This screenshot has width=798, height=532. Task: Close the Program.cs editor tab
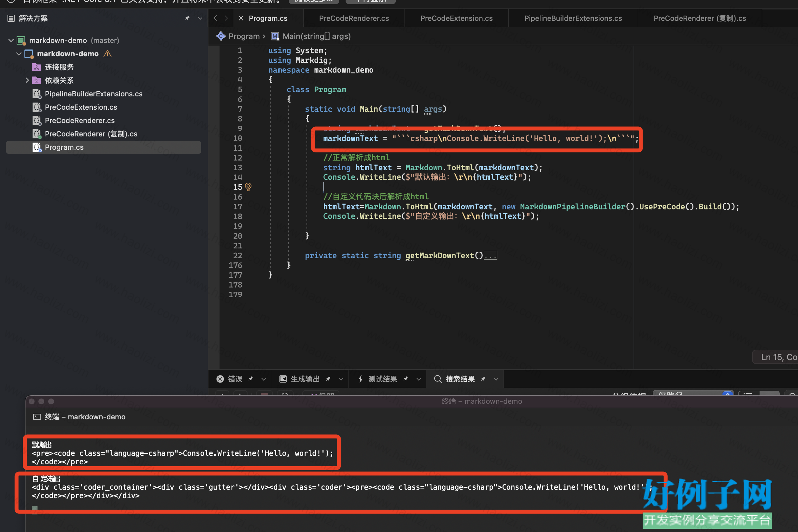click(x=241, y=18)
